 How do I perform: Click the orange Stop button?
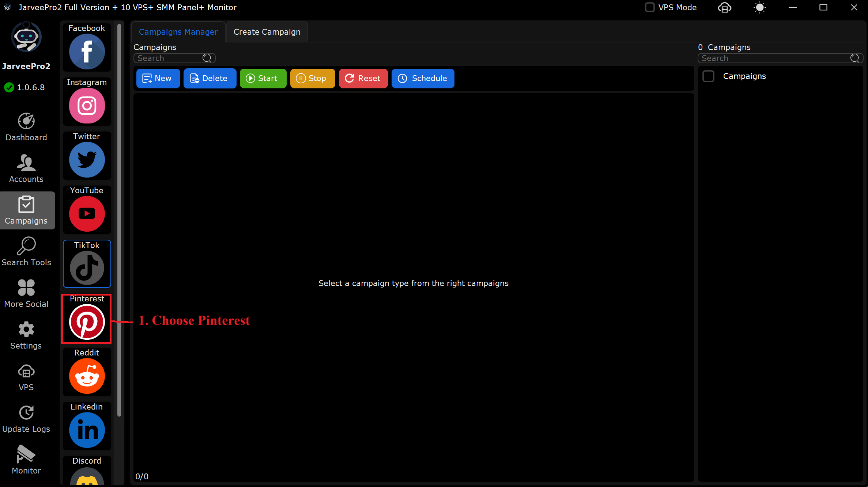pyautogui.click(x=313, y=78)
